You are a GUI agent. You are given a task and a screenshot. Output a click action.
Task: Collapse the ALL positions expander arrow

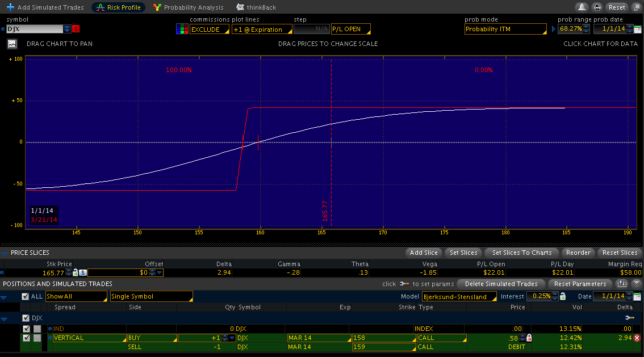click(x=4, y=297)
